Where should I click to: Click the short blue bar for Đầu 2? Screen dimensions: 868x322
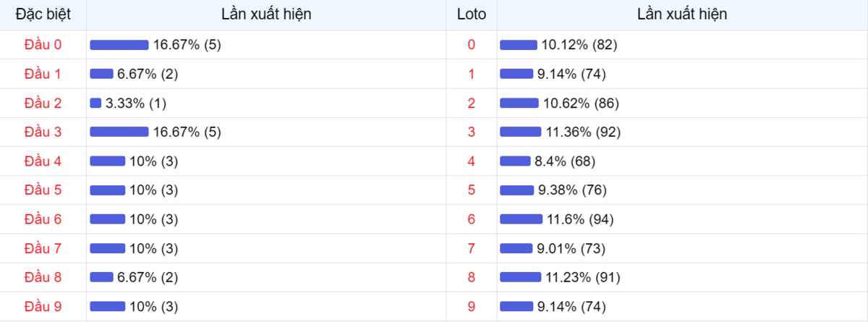(95, 103)
